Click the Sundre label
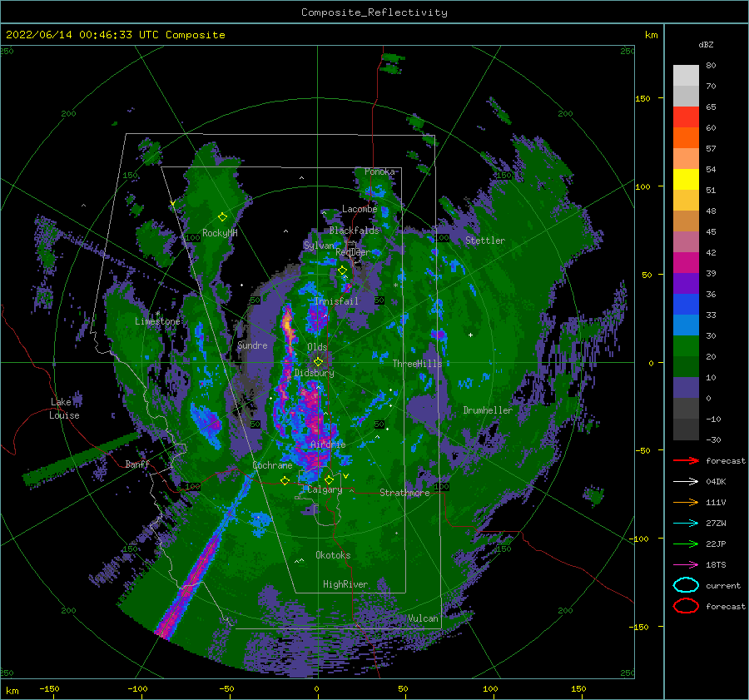Viewport: 749px width, 700px height. click(252, 345)
